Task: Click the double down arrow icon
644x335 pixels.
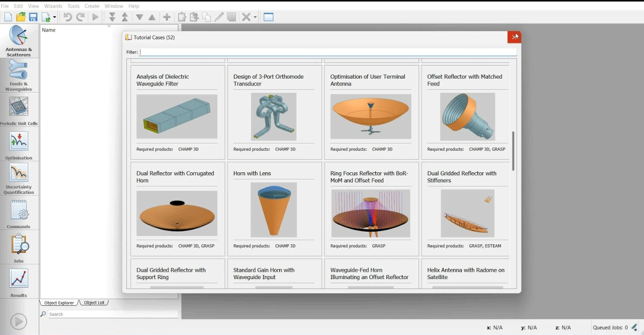Action: pyautogui.click(x=112, y=17)
